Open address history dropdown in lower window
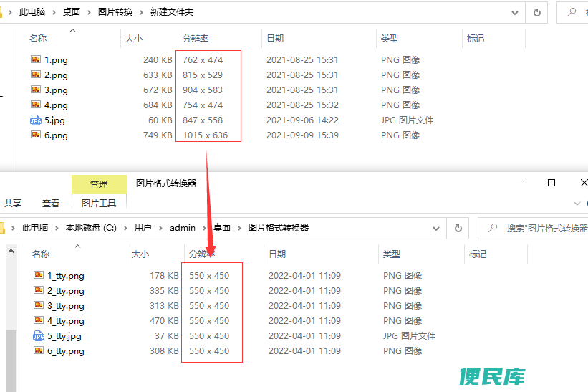Screen dimensions: 588x392 pos(435,229)
